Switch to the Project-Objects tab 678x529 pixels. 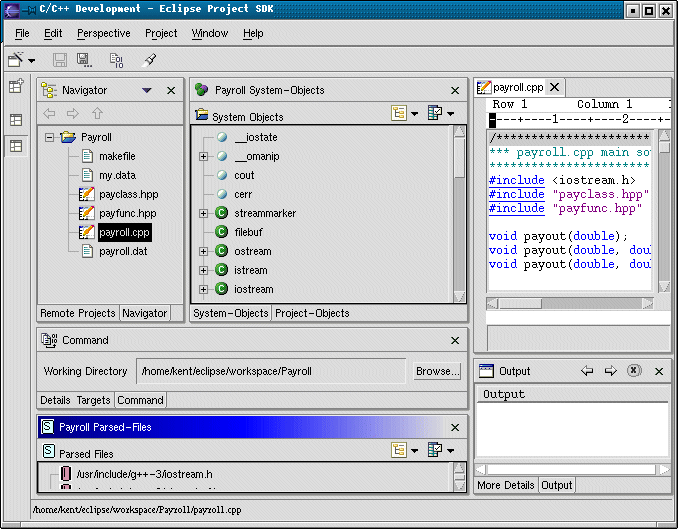click(312, 313)
